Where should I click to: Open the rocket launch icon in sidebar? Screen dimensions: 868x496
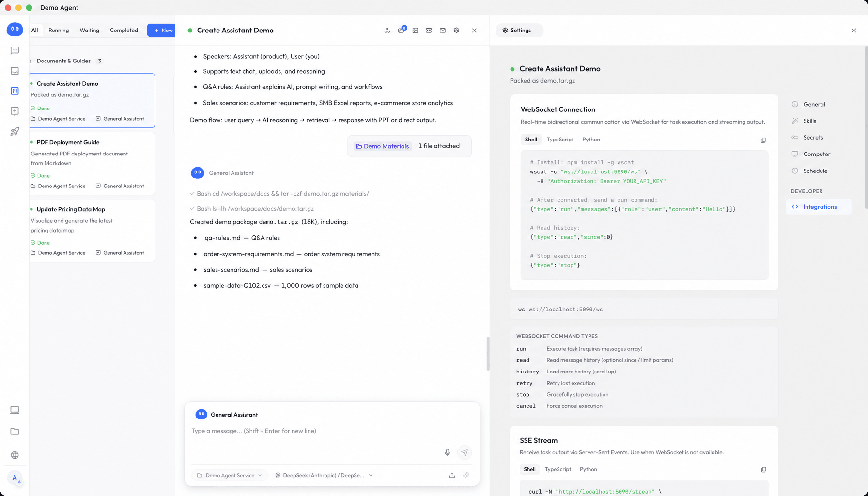pos(15,131)
